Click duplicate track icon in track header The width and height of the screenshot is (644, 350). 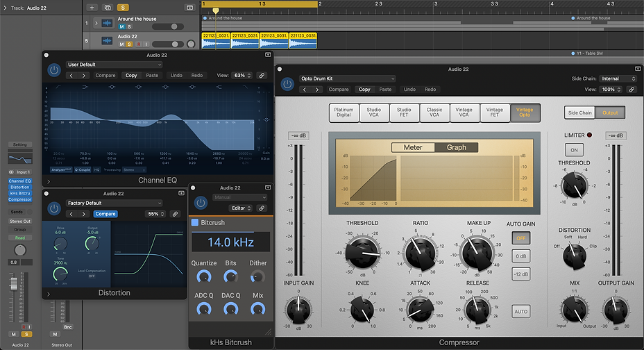pos(108,8)
